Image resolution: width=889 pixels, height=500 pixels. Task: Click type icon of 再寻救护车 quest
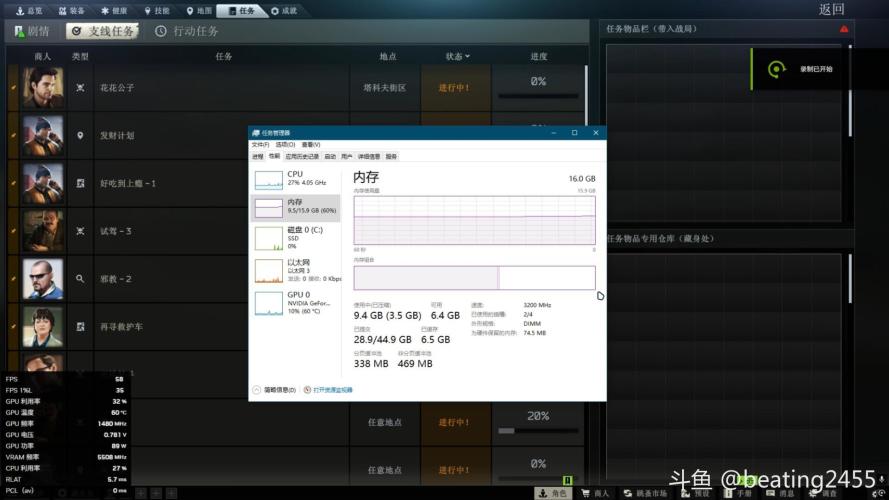pyautogui.click(x=81, y=327)
